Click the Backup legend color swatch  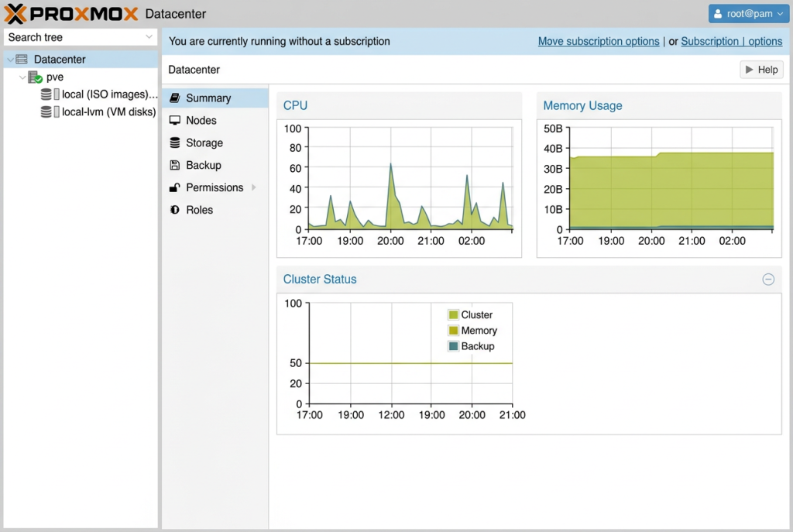(453, 346)
